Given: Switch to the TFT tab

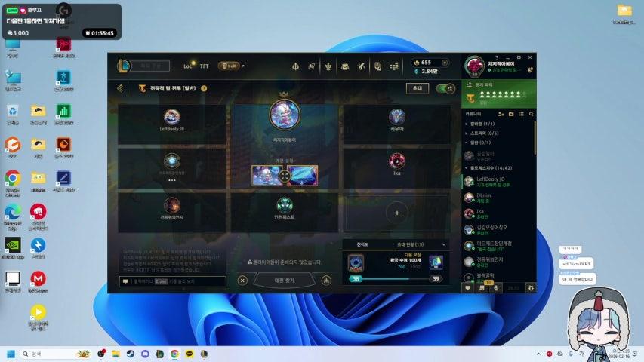Looking at the screenshot, I should (x=204, y=66).
